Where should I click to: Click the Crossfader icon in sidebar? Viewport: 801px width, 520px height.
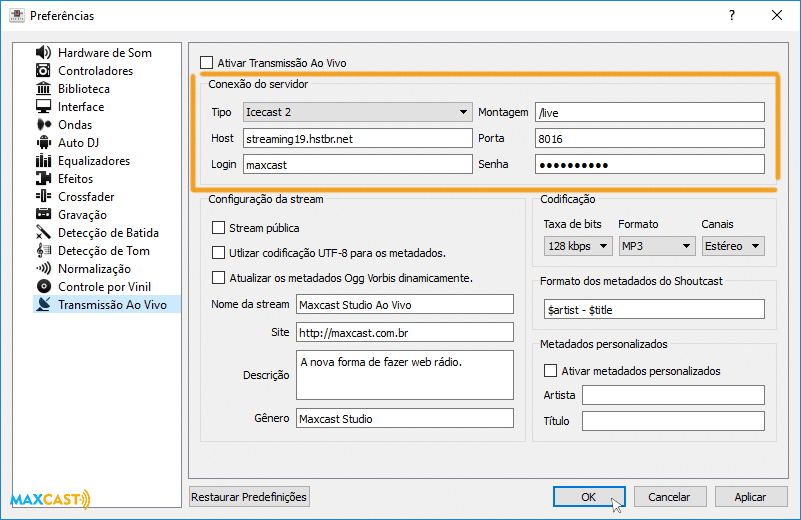[43, 197]
